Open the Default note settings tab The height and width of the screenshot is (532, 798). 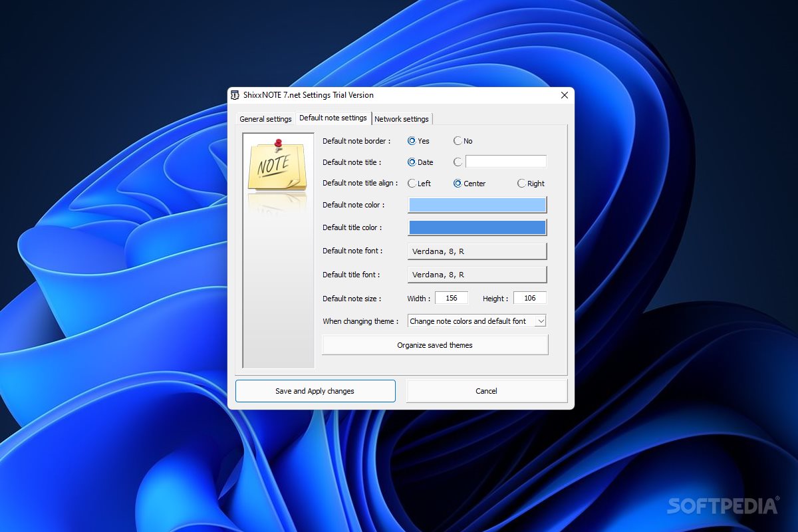(333, 118)
